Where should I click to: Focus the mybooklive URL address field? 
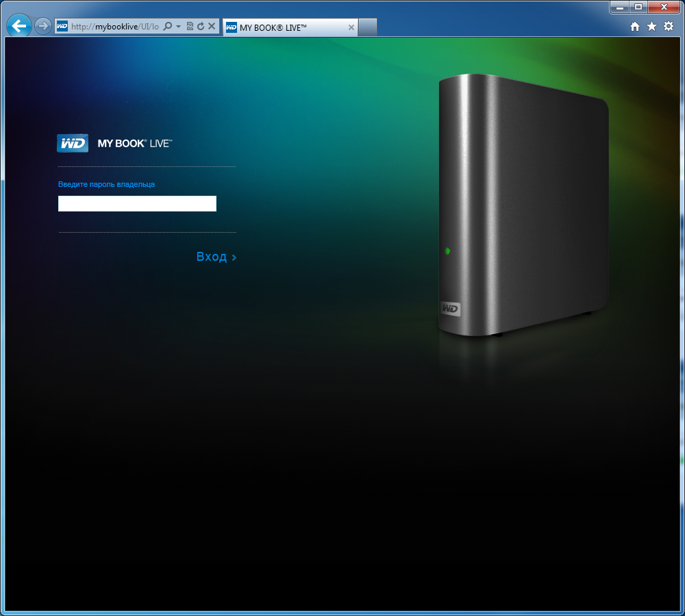pos(115,27)
